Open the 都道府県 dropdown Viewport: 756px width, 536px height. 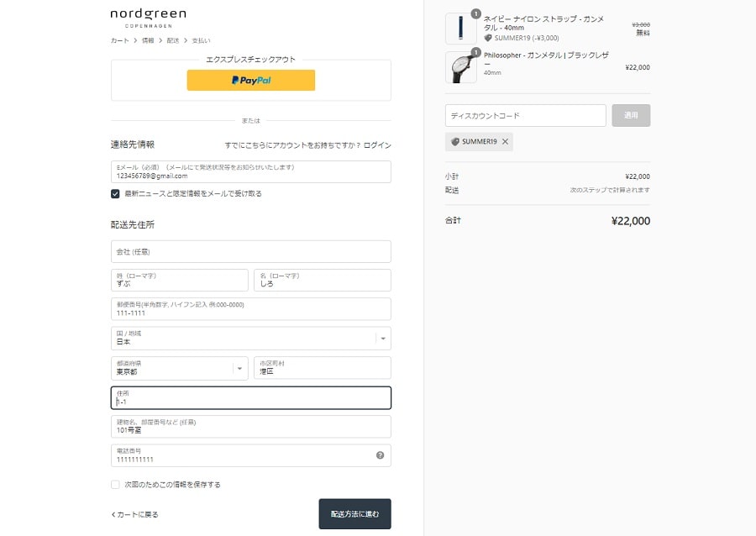click(180, 368)
